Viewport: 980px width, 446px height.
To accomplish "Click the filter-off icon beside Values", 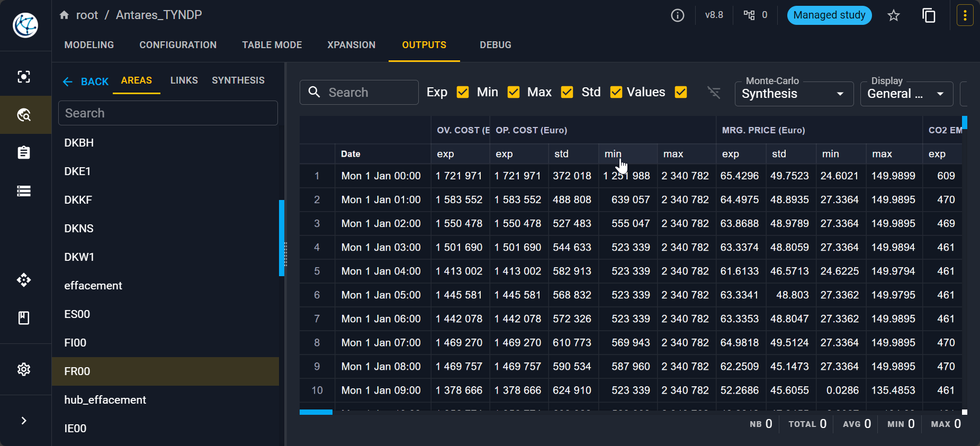I will point(714,93).
